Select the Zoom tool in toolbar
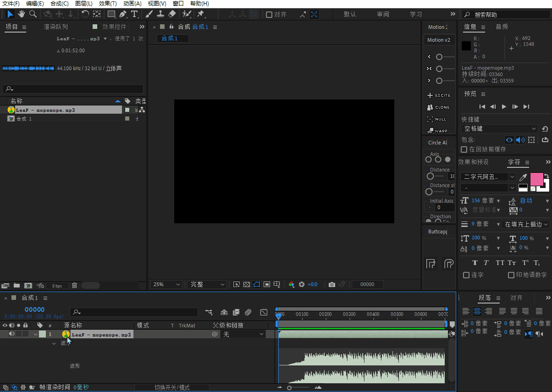 33,14
